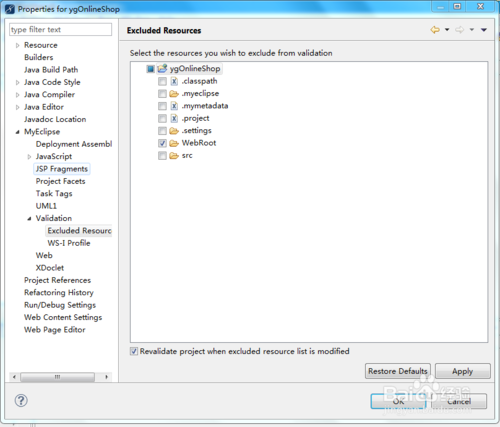Toggle Revalidate project when excluded list modified
This screenshot has height=427, width=500.
[x=134, y=351]
